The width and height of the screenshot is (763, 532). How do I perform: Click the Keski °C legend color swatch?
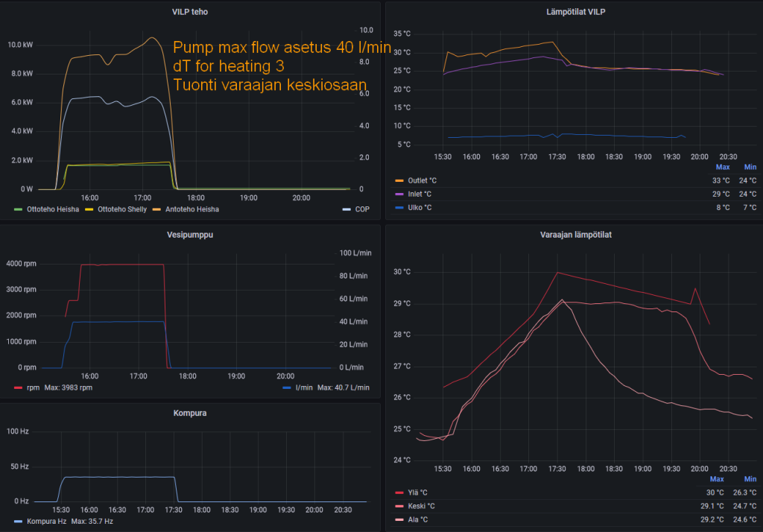(399, 506)
